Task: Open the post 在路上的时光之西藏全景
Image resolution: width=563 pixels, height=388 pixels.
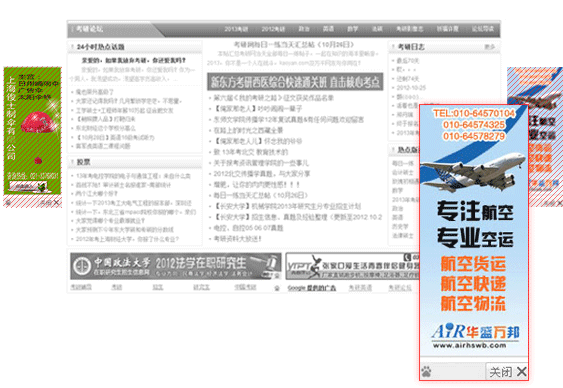Action: [248, 130]
